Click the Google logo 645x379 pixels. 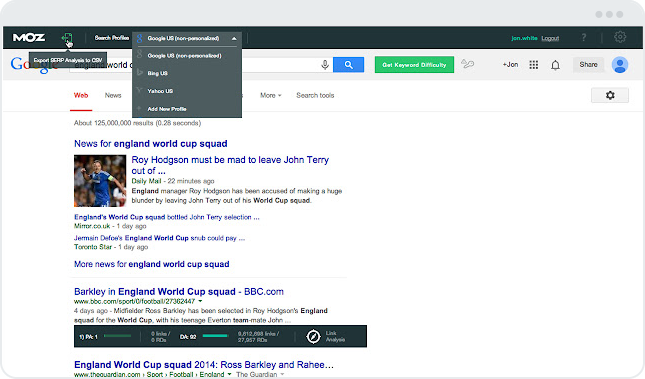(x=35, y=65)
